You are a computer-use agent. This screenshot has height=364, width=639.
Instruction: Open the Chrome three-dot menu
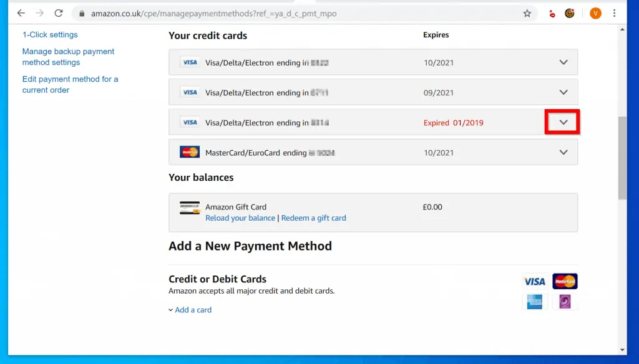pos(616,12)
